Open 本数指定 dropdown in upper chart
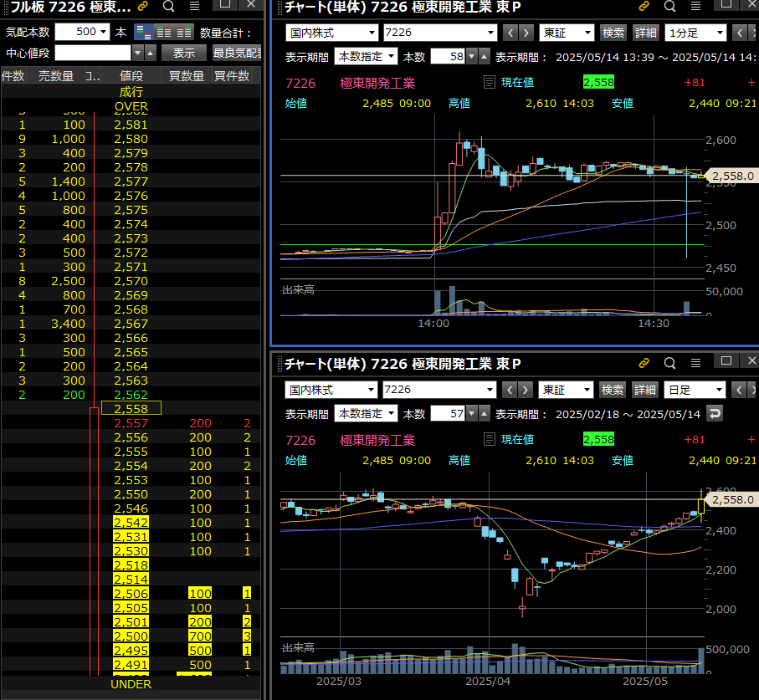Viewport: 759px width, 700px height. pos(366,57)
